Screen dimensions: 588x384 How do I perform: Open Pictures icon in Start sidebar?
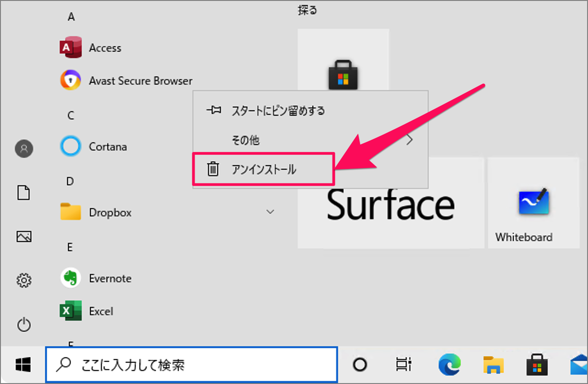pos(24,236)
